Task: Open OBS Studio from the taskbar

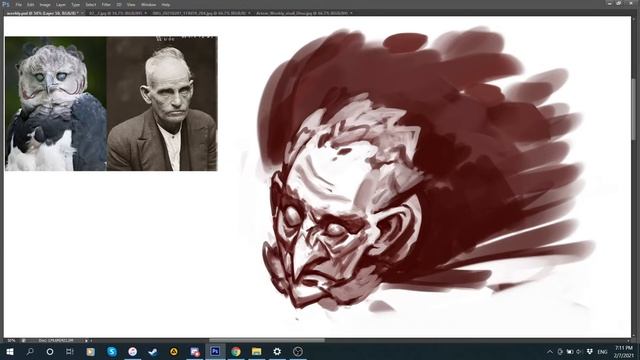Action: [298, 351]
